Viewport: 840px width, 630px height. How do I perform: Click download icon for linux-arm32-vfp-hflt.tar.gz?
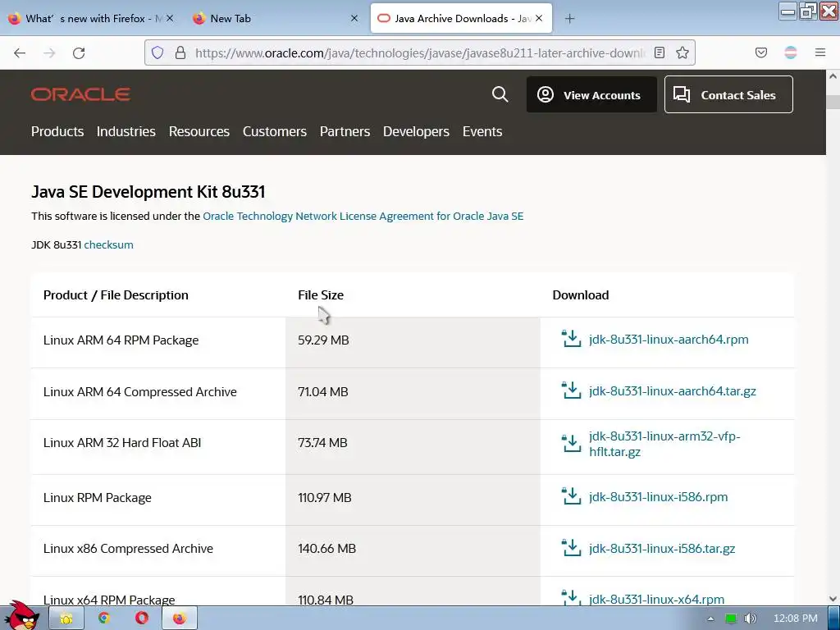coord(571,443)
